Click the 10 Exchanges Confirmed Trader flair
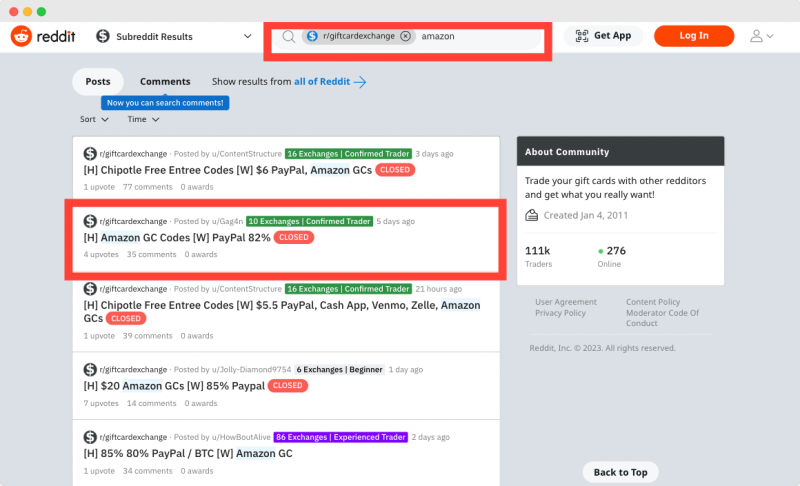The height and width of the screenshot is (486, 800). tap(309, 221)
